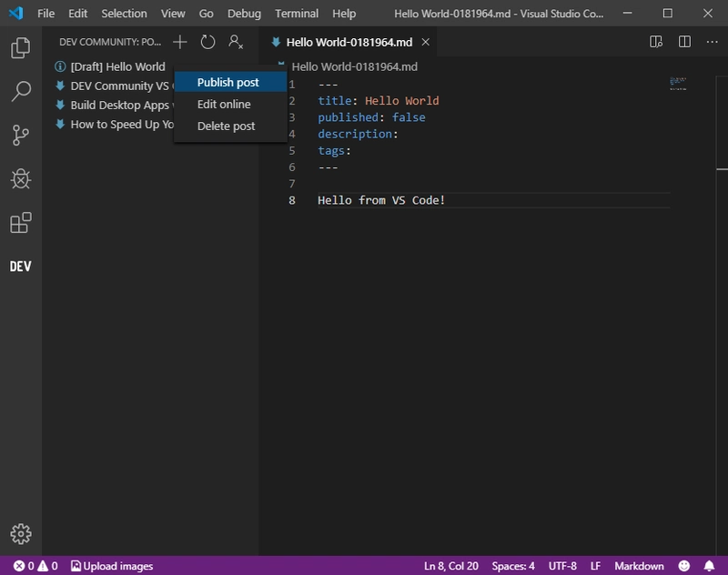This screenshot has width=728, height=575.
Task: Split the editor right
Action: (x=684, y=42)
